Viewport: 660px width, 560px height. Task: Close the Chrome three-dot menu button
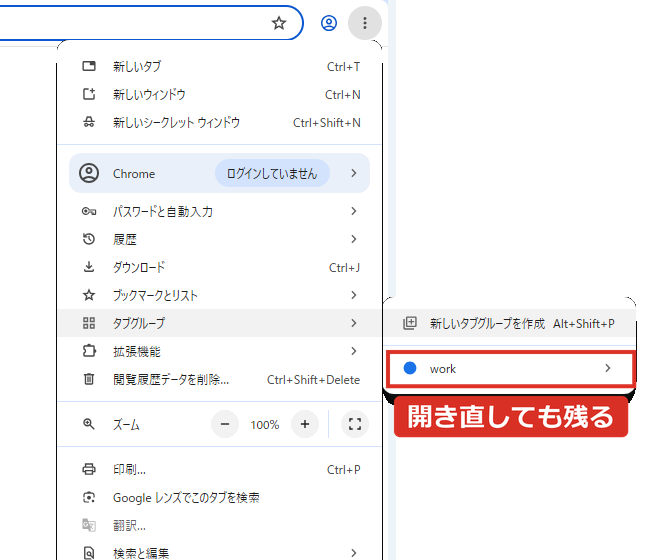click(365, 23)
